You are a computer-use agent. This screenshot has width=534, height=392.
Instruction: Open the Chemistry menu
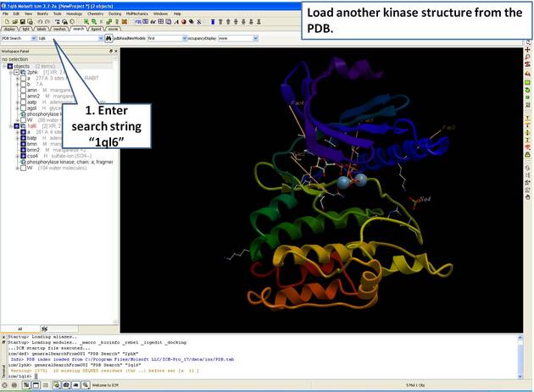(95, 14)
